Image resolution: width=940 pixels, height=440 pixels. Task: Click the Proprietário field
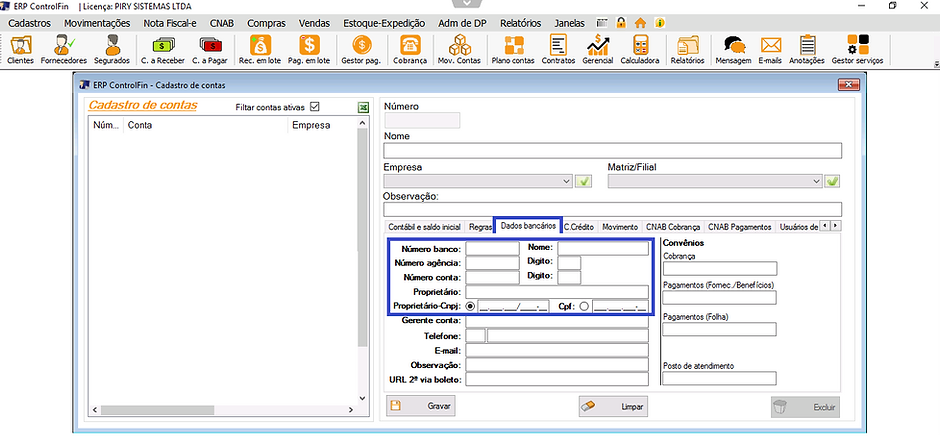point(557,293)
